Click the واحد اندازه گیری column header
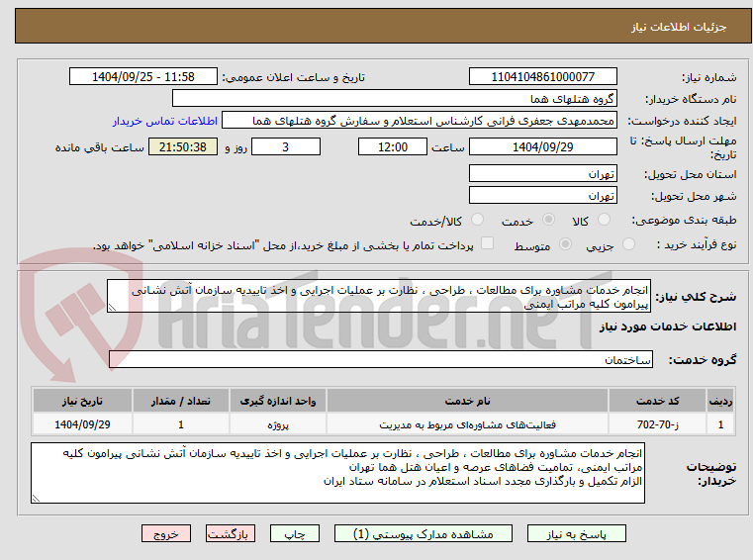The height and width of the screenshot is (560, 753). (x=278, y=401)
